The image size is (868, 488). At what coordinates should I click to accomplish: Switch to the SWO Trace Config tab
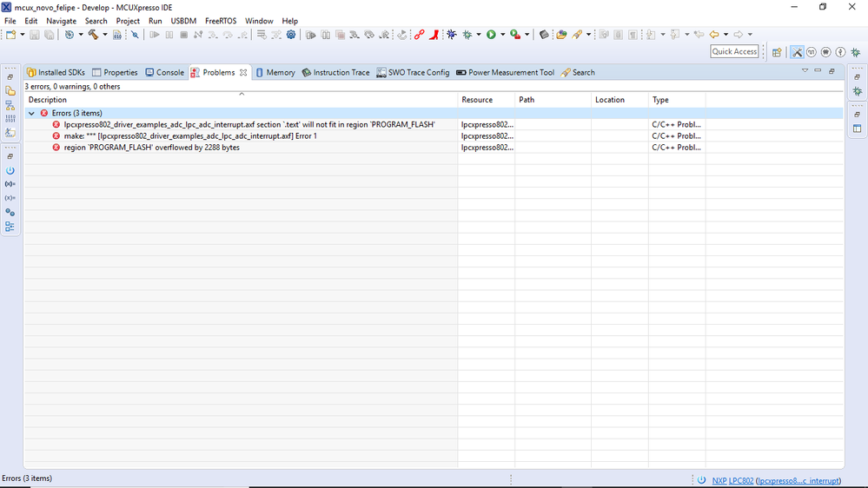[x=413, y=72]
